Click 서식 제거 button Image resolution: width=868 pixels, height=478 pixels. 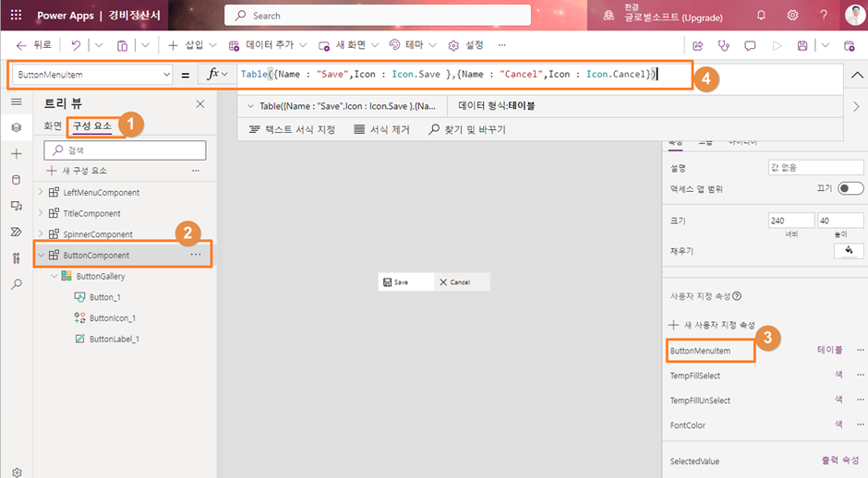coord(382,129)
